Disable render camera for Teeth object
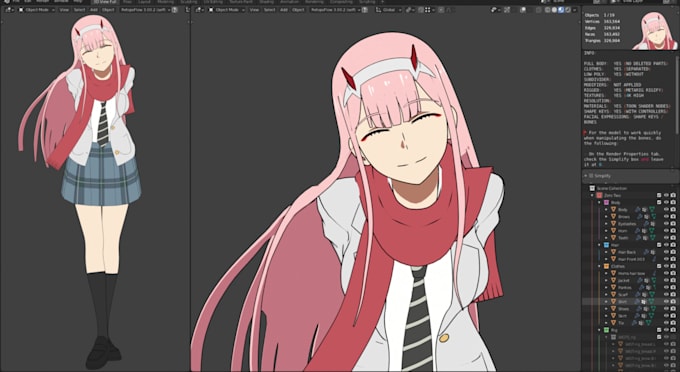The height and width of the screenshot is (372, 680). 673,238
